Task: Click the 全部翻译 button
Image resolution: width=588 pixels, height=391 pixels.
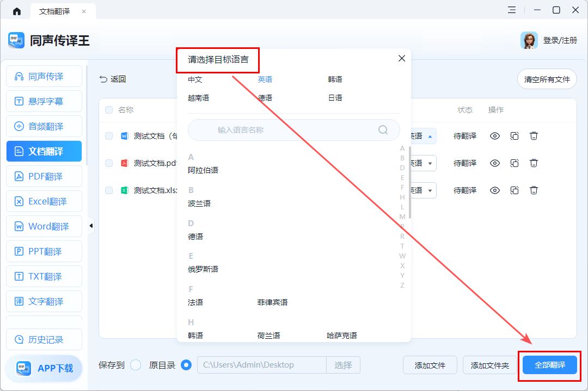Action: (x=549, y=365)
